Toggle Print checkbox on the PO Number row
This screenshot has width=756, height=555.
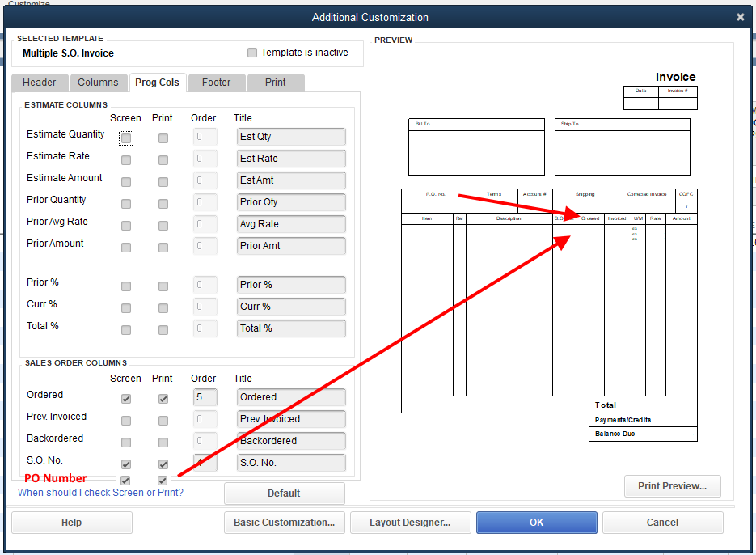[x=163, y=480]
